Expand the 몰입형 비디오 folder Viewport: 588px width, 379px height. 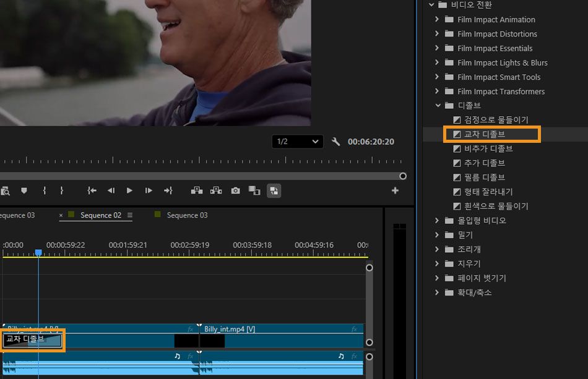(437, 221)
